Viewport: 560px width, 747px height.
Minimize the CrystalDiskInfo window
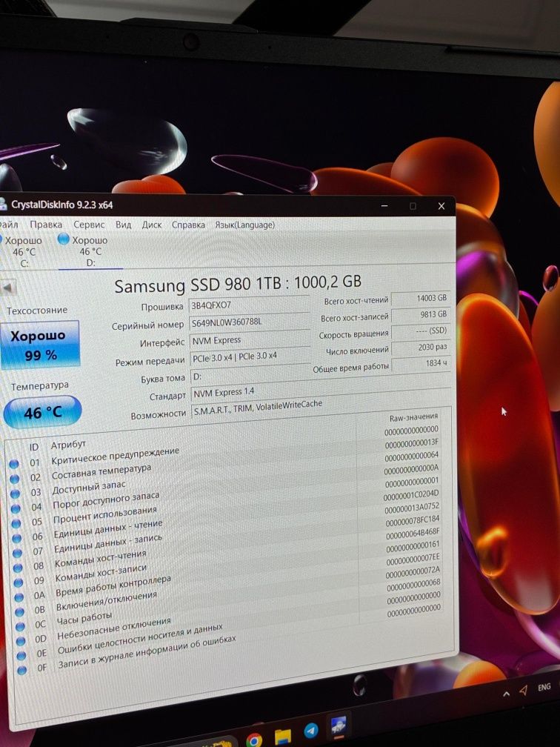click(x=384, y=206)
